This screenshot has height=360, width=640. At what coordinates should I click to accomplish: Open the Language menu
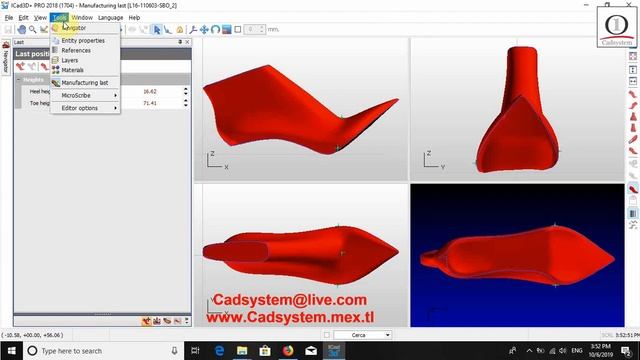(x=111, y=18)
